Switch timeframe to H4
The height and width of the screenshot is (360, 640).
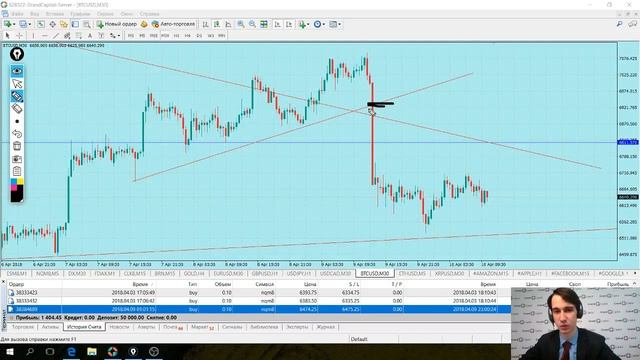[x=188, y=36]
